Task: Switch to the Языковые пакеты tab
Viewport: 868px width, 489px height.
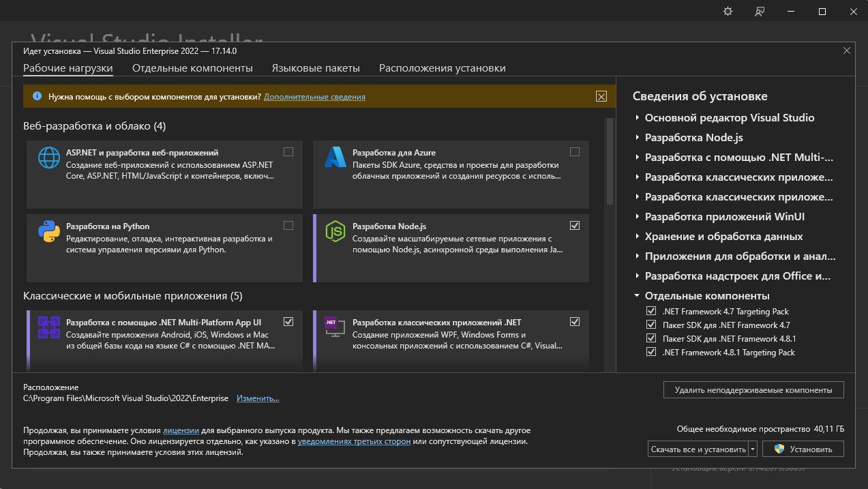Action: [316, 68]
